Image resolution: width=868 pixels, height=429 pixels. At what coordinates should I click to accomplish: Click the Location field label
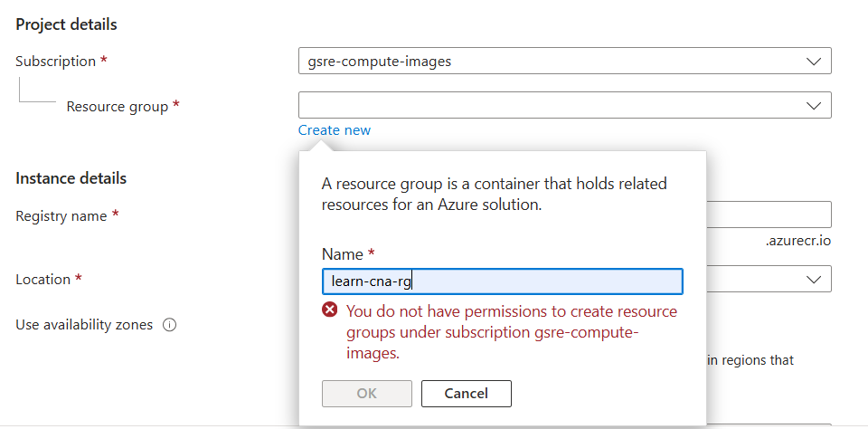pos(42,280)
